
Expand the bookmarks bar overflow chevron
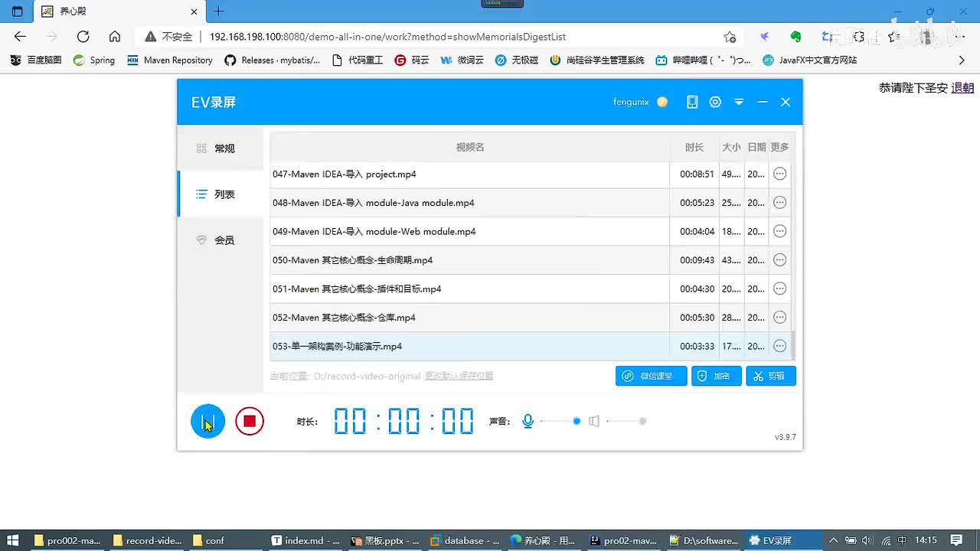click(962, 60)
